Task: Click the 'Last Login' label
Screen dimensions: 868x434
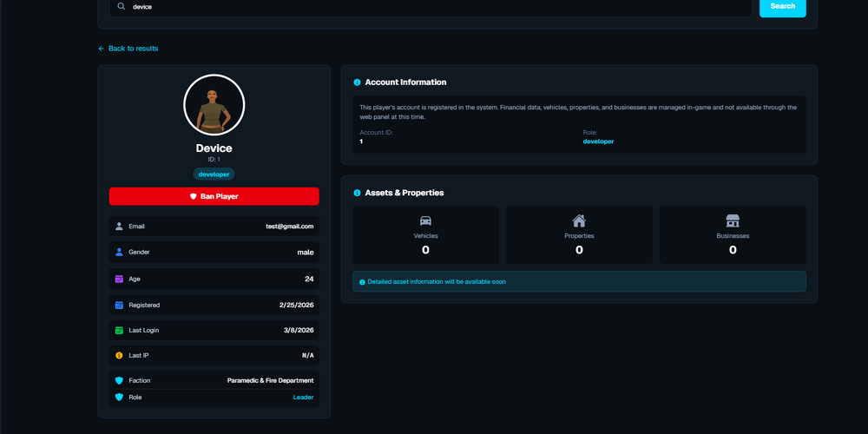Action: pyautogui.click(x=144, y=331)
